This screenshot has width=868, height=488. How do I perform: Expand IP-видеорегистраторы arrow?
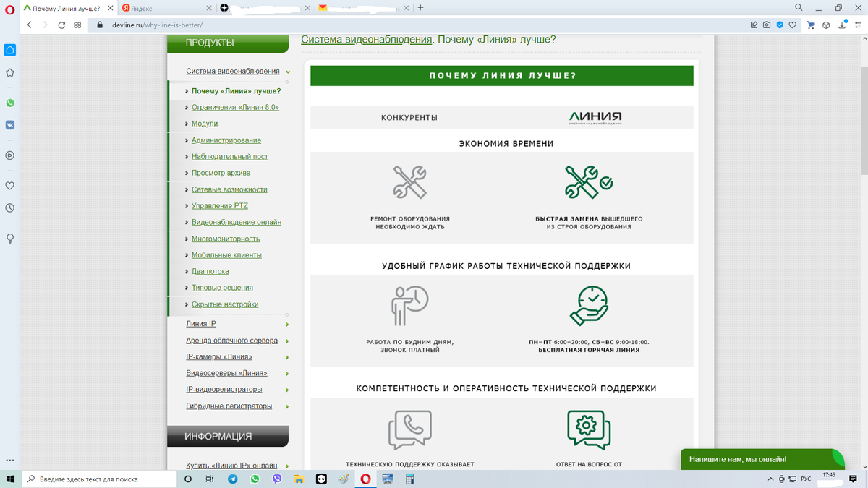[x=287, y=390]
